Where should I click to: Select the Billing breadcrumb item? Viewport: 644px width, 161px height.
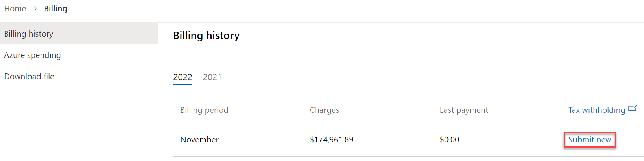point(56,9)
